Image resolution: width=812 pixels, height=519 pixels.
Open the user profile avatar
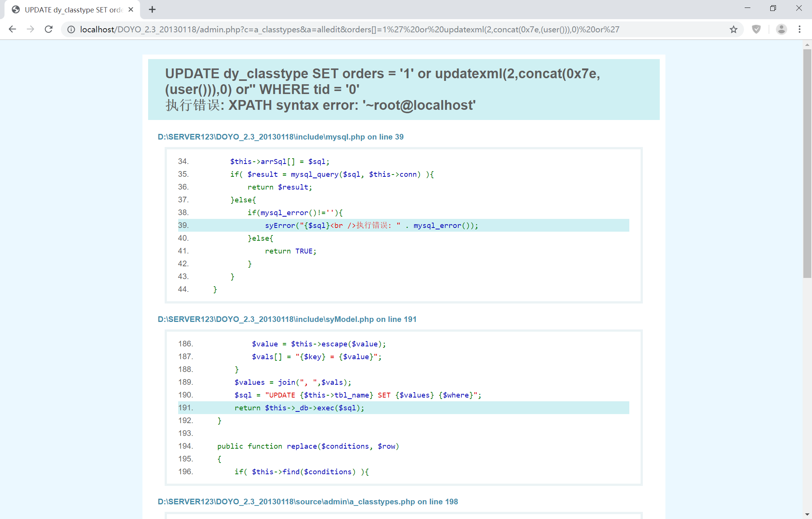[x=781, y=29]
